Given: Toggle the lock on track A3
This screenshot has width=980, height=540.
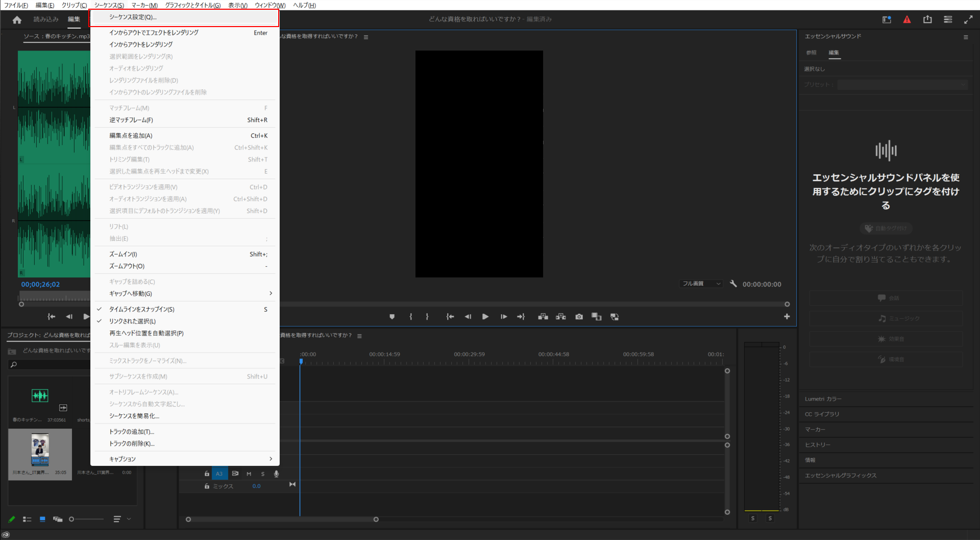Looking at the screenshot, I should (x=207, y=474).
